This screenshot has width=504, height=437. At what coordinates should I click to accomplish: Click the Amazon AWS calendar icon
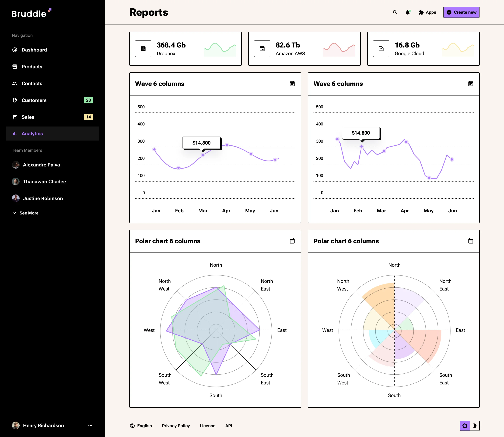(262, 49)
